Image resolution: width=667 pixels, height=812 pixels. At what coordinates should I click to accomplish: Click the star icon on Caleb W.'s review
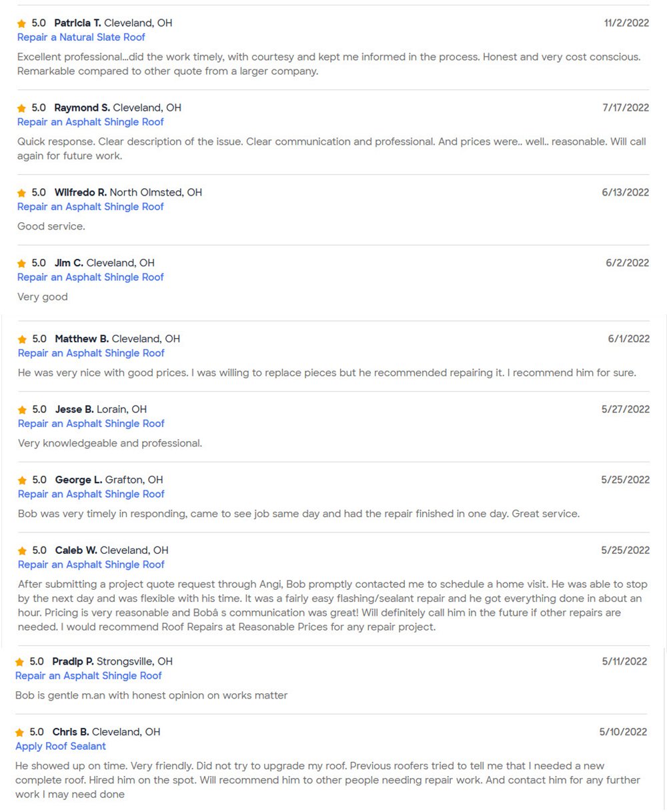22,551
